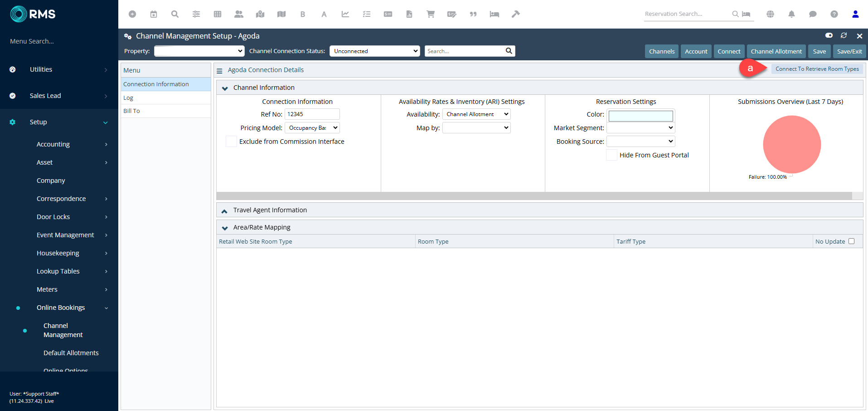Click the hamburger icon beside Agoda Connection Details
868x411 pixels.
pyautogui.click(x=219, y=71)
